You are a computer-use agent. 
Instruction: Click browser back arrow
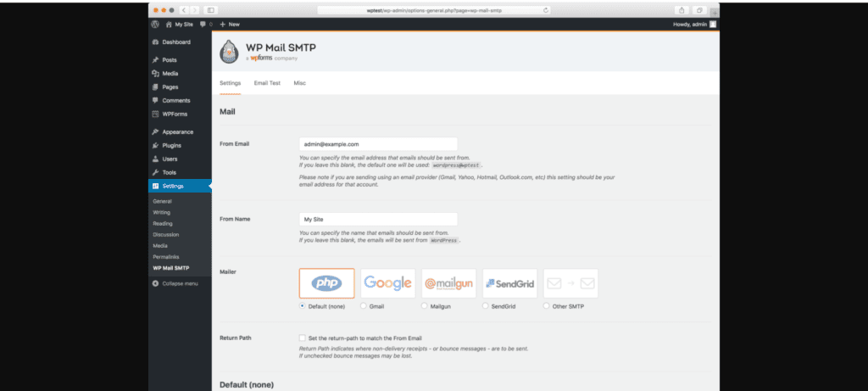click(184, 10)
